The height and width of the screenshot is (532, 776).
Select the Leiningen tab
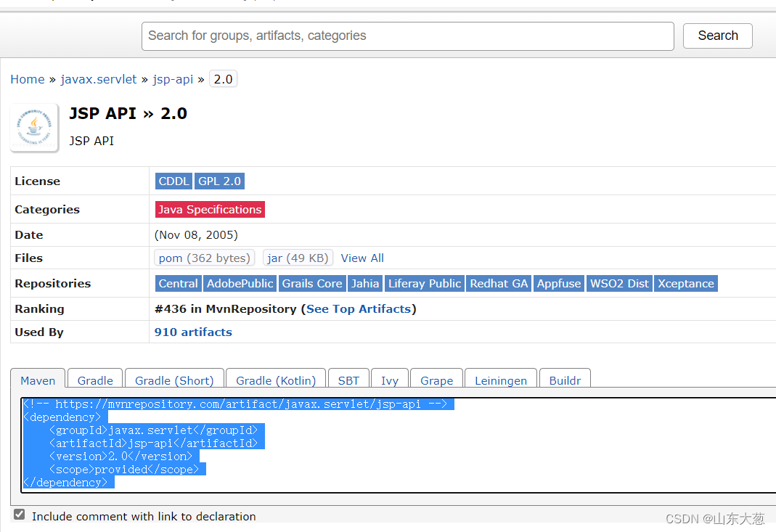coord(500,380)
